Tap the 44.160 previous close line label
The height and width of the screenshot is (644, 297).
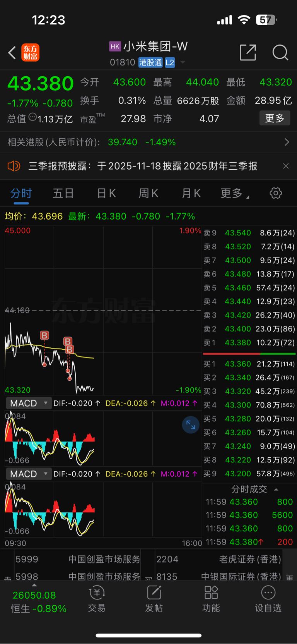(17, 310)
